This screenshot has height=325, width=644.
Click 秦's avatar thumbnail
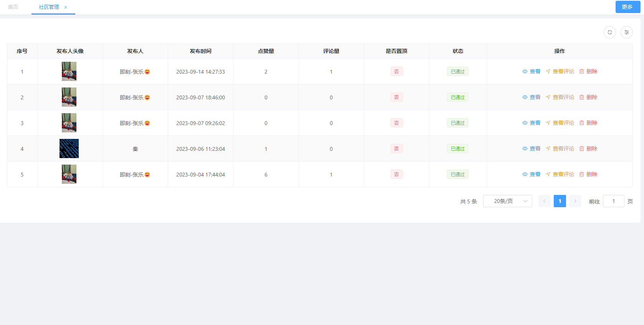(x=69, y=148)
